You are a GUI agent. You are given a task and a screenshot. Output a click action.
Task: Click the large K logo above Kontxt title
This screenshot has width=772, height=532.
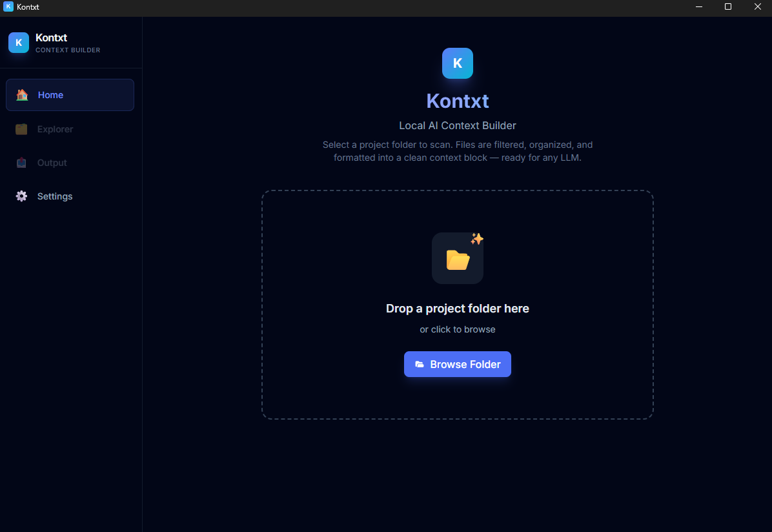[458, 63]
